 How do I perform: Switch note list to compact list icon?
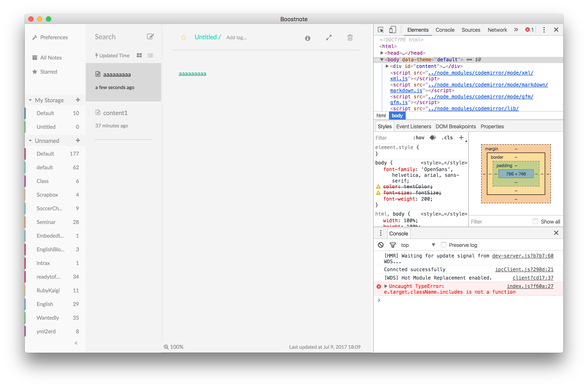pyautogui.click(x=150, y=55)
